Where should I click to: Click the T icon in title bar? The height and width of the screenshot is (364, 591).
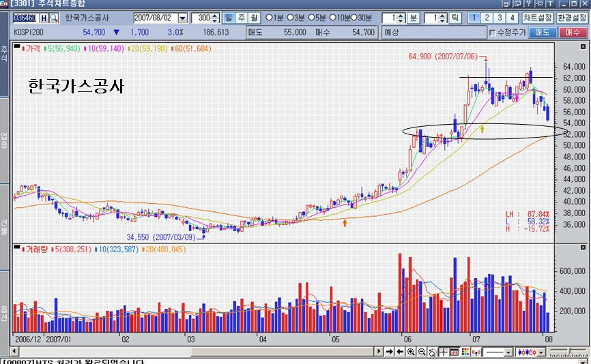pos(551,3)
